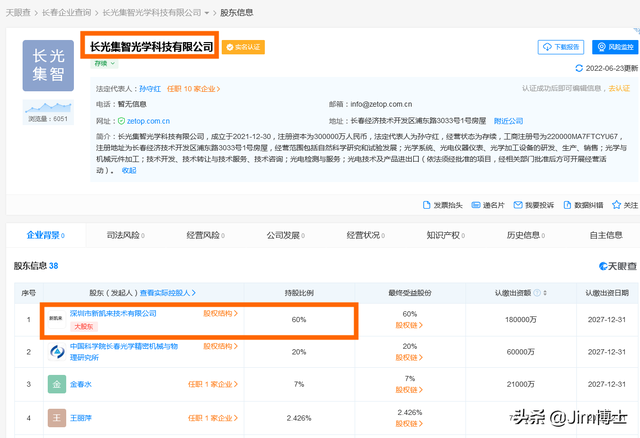Visit the zetop.com.cn website link
Screen dimensions: 640x438
(x=148, y=121)
